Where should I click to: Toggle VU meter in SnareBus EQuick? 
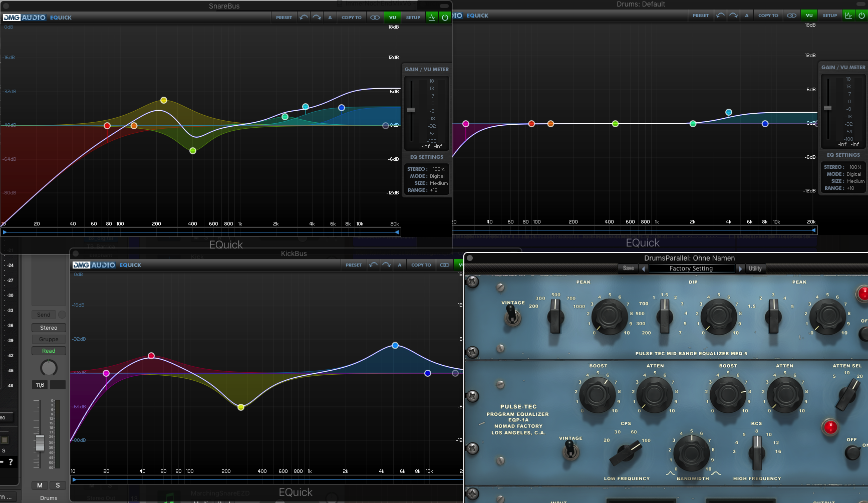[392, 17]
